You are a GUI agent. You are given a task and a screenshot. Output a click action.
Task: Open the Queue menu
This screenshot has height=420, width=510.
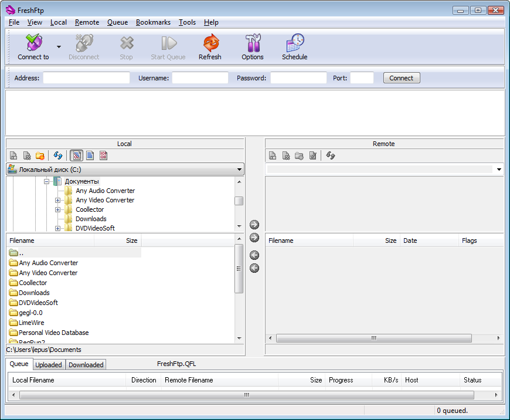(117, 22)
